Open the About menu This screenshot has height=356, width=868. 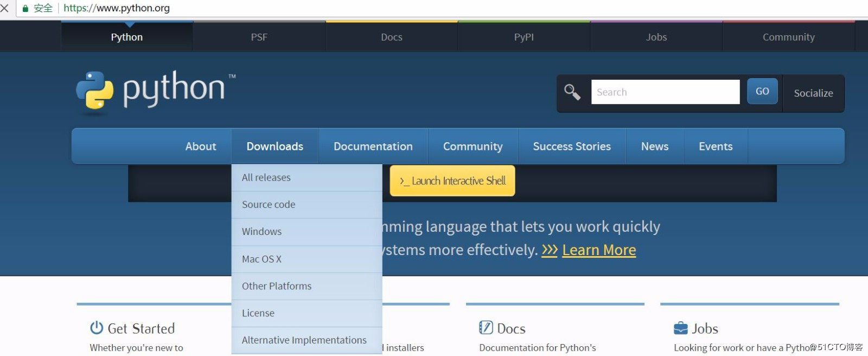tap(201, 147)
